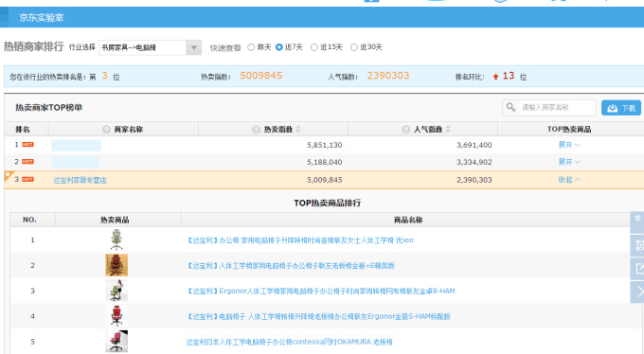Click the TOP热卖商品排行 heading
Image resolution: width=644 pixels, height=354 pixels.
pos(328,203)
